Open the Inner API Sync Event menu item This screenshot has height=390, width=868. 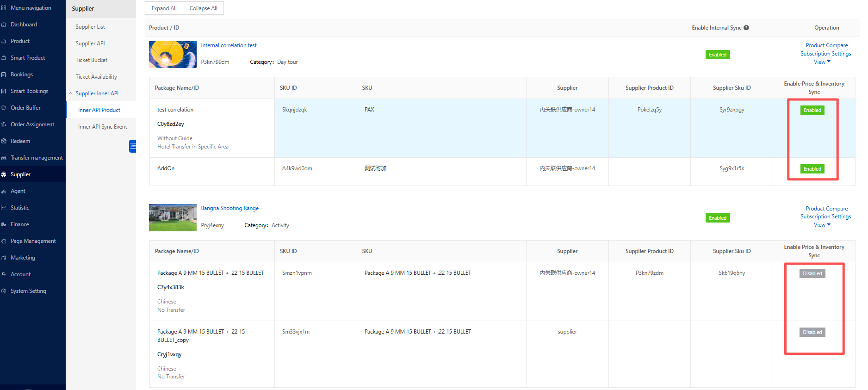102,127
